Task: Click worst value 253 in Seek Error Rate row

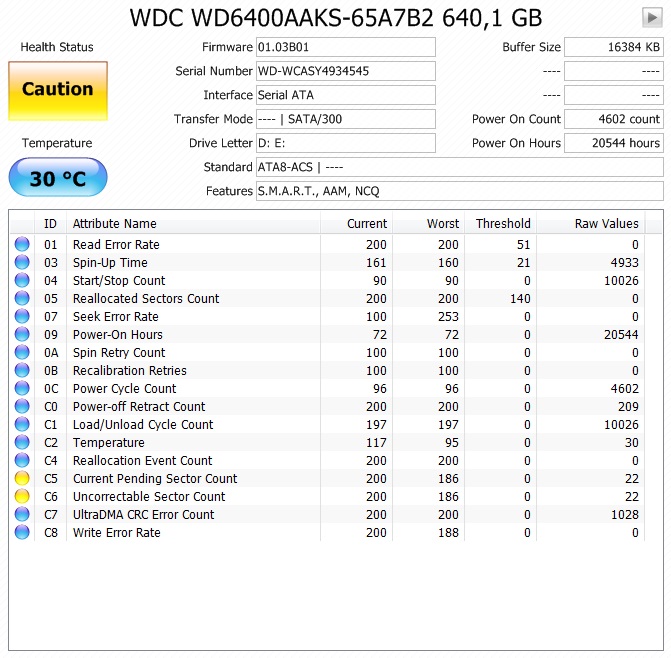Action: tap(448, 316)
